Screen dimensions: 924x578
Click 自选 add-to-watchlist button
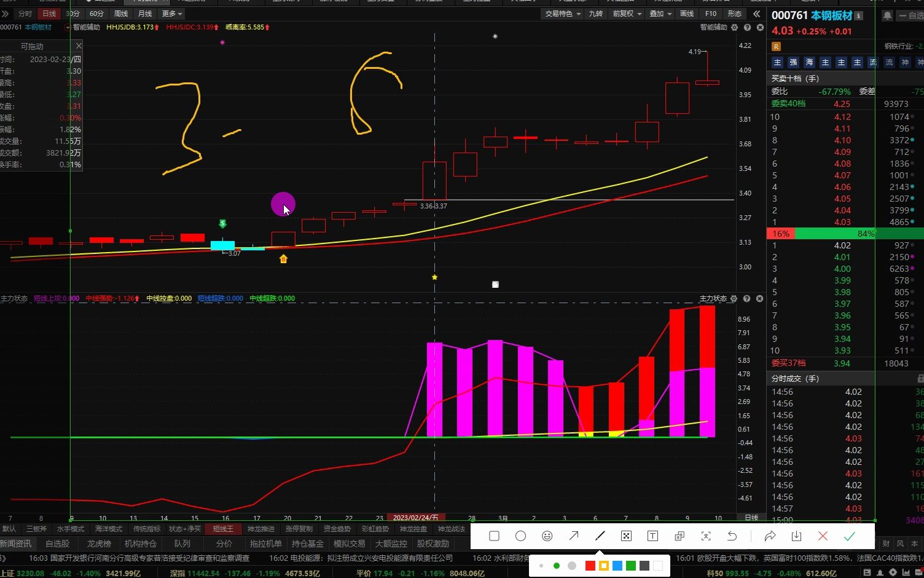click(x=911, y=15)
